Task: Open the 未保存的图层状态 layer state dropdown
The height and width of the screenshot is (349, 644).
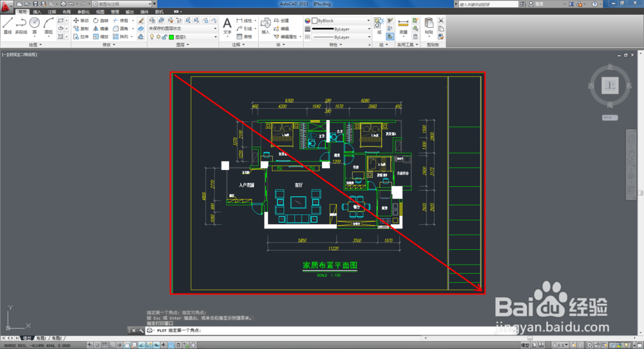Action: click(183, 28)
